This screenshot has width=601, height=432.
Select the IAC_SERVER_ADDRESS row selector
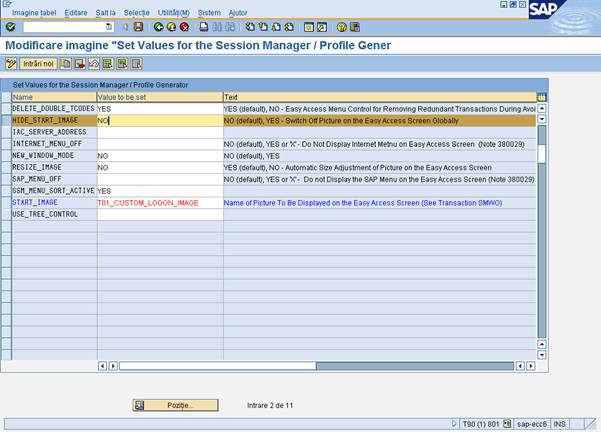6,132
